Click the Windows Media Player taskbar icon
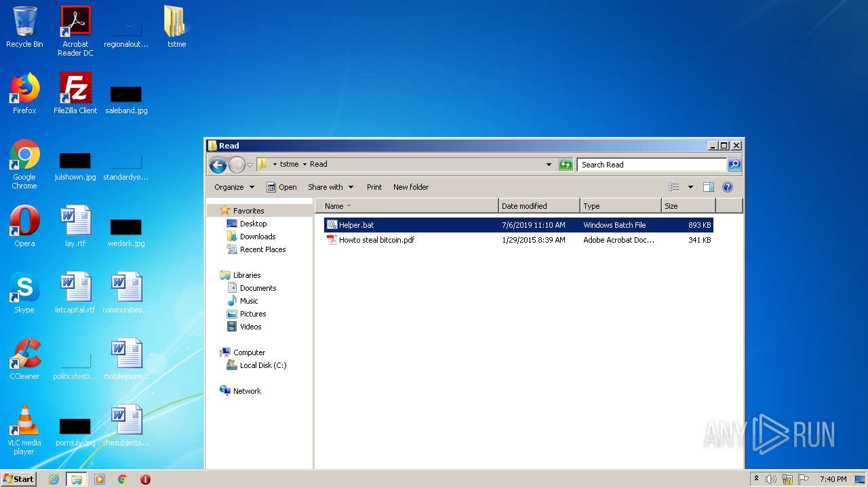This screenshot has height=488, width=868. click(x=100, y=479)
